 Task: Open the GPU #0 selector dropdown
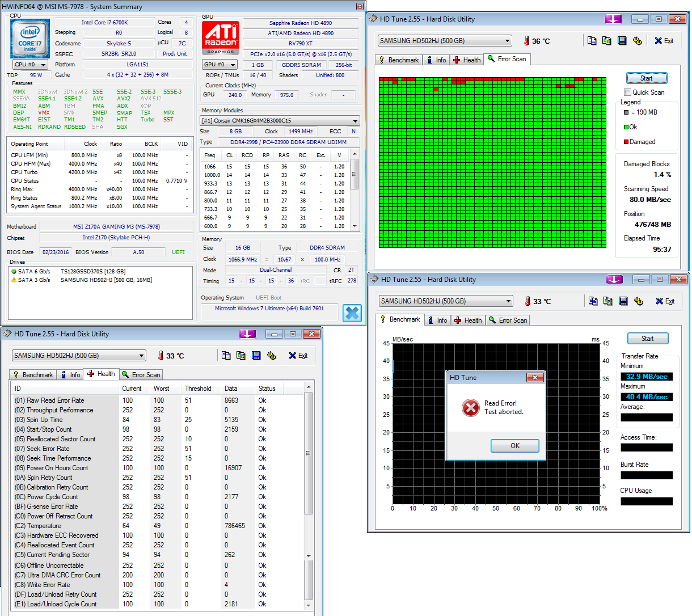pos(220,65)
